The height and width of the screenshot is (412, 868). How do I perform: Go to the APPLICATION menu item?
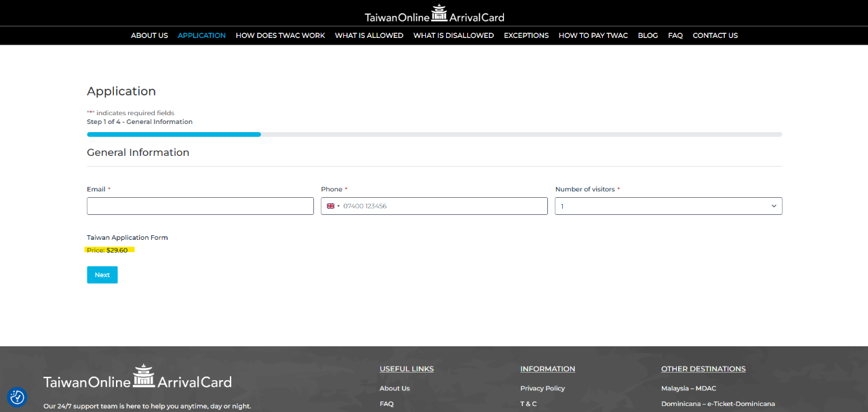(201, 35)
